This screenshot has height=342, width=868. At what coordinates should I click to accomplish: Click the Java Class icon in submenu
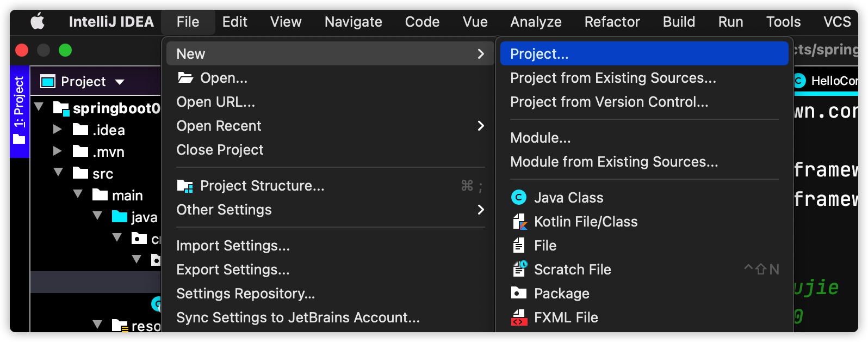[519, 198]
